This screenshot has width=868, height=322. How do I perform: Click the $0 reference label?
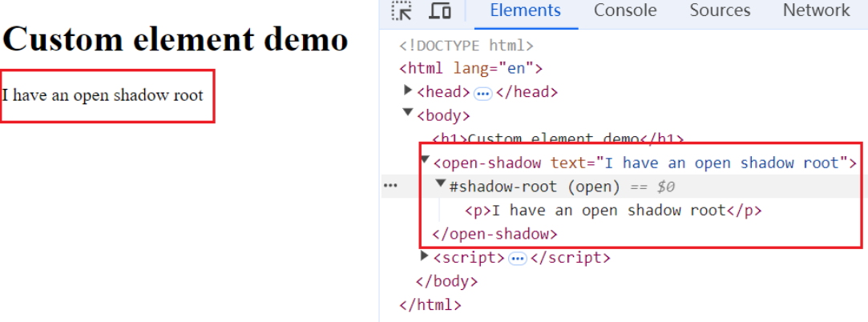tap(665, 187)
